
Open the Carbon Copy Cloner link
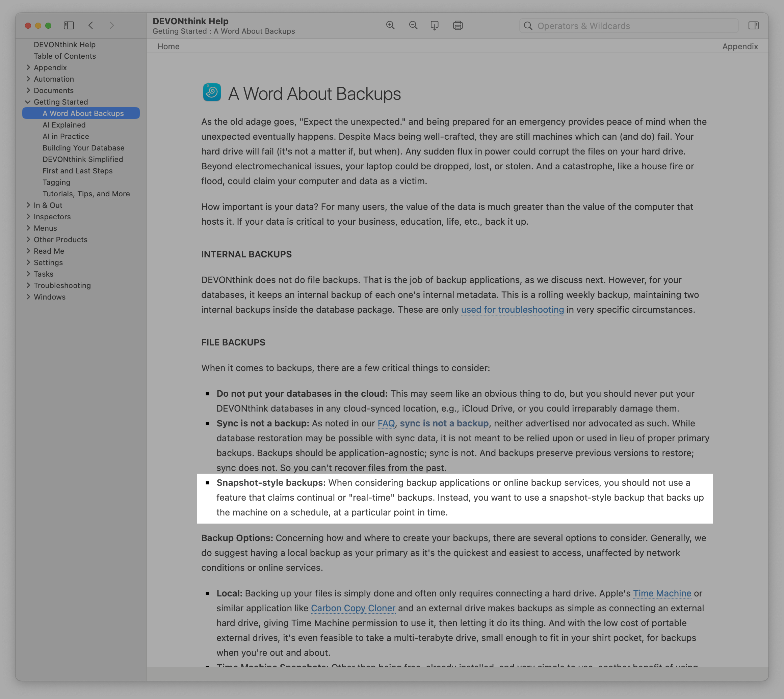click(x=353, y=608)
